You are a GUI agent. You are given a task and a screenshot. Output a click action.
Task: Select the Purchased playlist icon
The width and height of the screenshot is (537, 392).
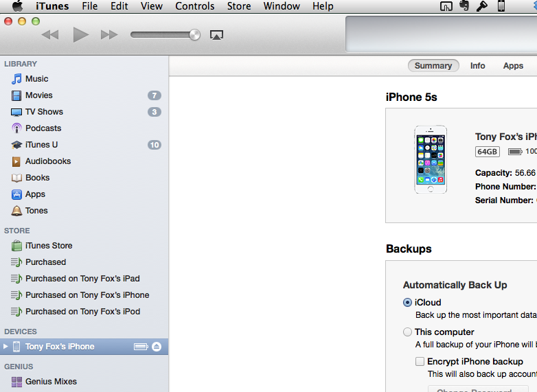point(16,262)
